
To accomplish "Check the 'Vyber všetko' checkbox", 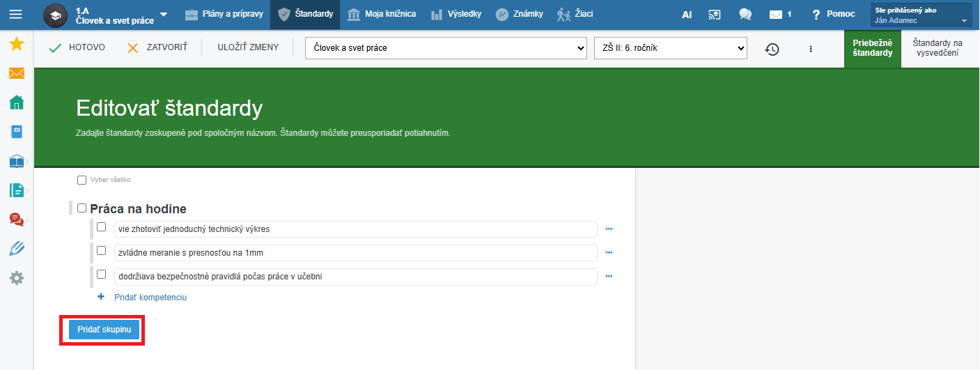I will [81, 180].
